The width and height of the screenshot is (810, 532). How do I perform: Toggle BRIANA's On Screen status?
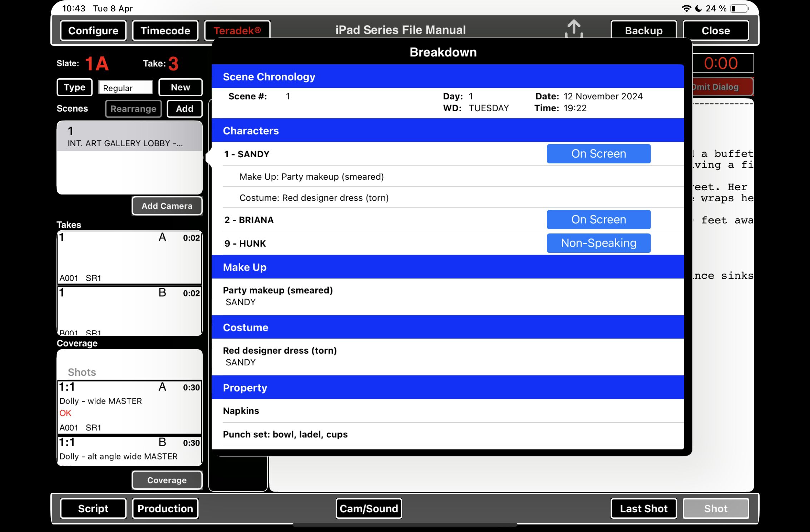pos(598,220)
